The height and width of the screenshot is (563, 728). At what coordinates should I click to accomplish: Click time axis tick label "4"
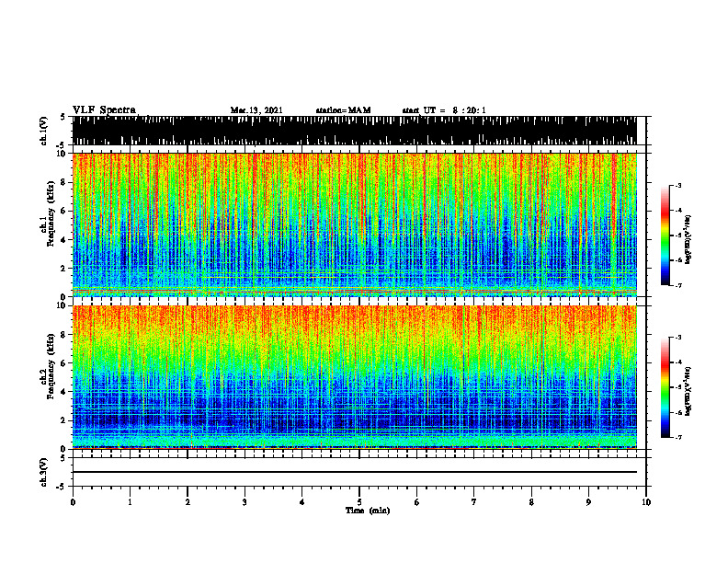pyautogui.click(x=302, y=502)
